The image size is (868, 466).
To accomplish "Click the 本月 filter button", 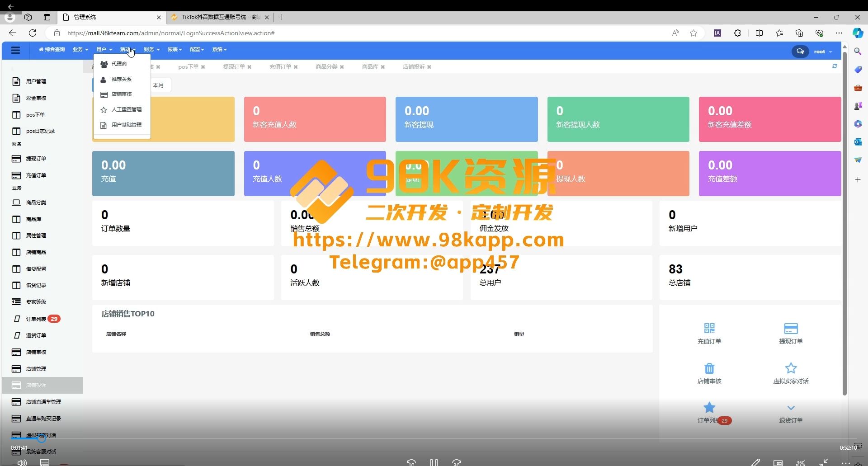I will coord(159,85).
